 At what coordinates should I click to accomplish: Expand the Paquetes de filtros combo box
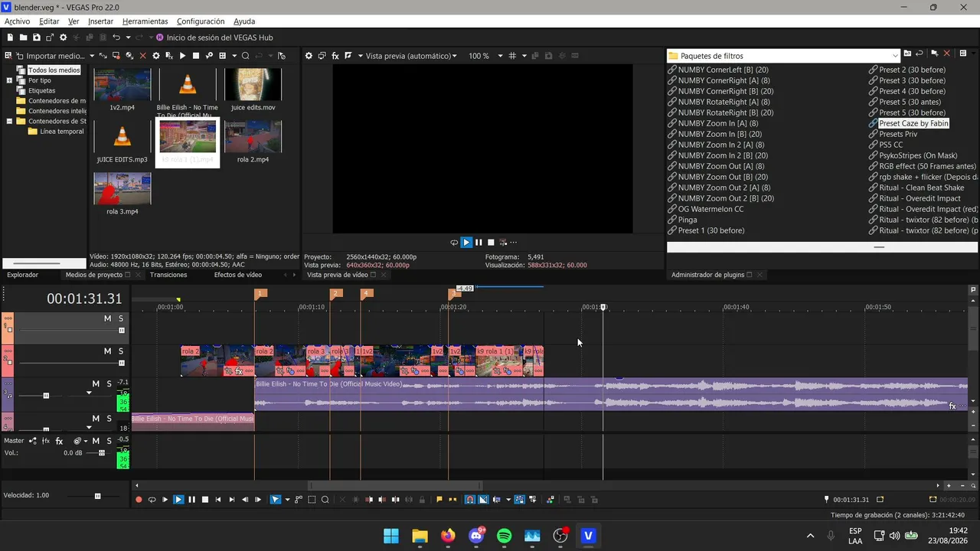click(x=895, y=55)
